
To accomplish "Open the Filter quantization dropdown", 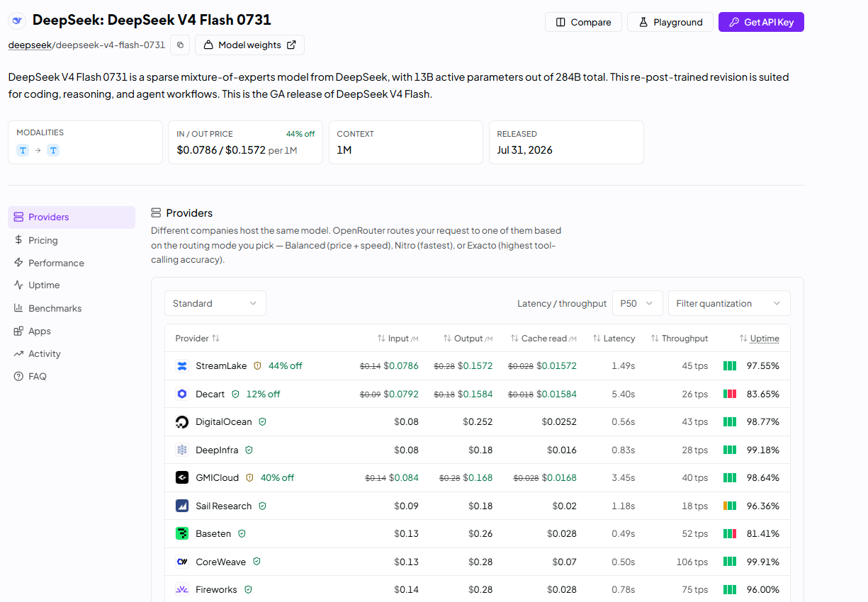I will click(x=729, y=303).
